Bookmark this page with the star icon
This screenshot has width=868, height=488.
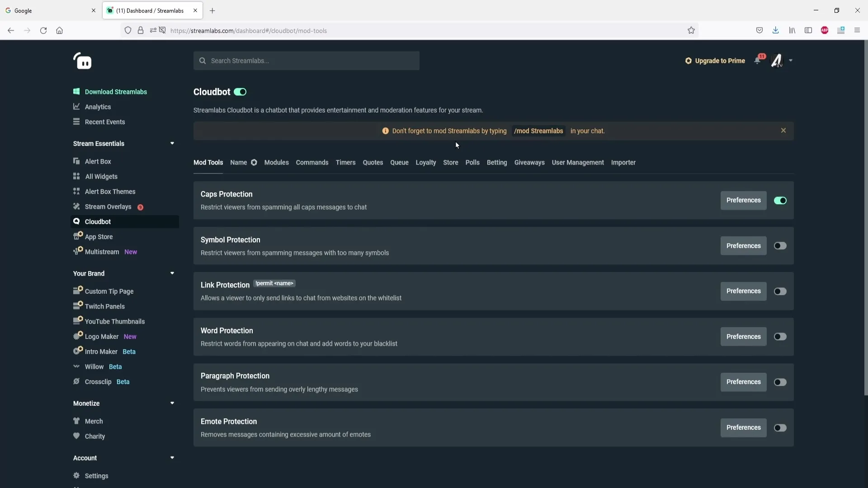691,30
